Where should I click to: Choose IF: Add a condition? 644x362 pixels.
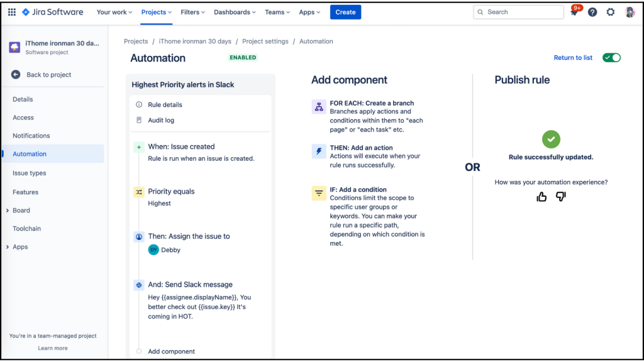pyautogui.click(x=358, y=190)
